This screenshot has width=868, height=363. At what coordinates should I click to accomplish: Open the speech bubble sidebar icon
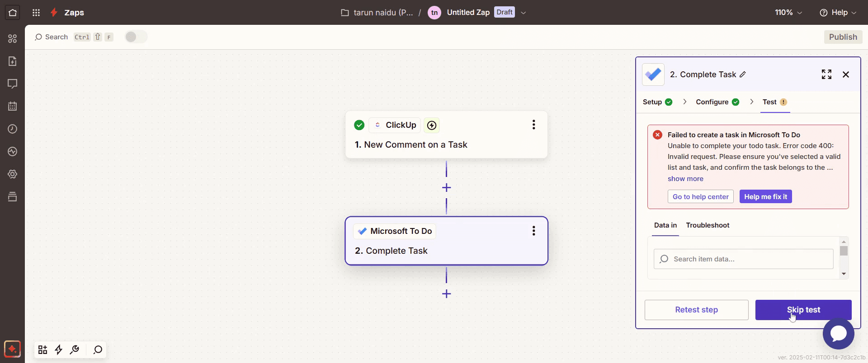pyautogui.click(x=13, y=84)
